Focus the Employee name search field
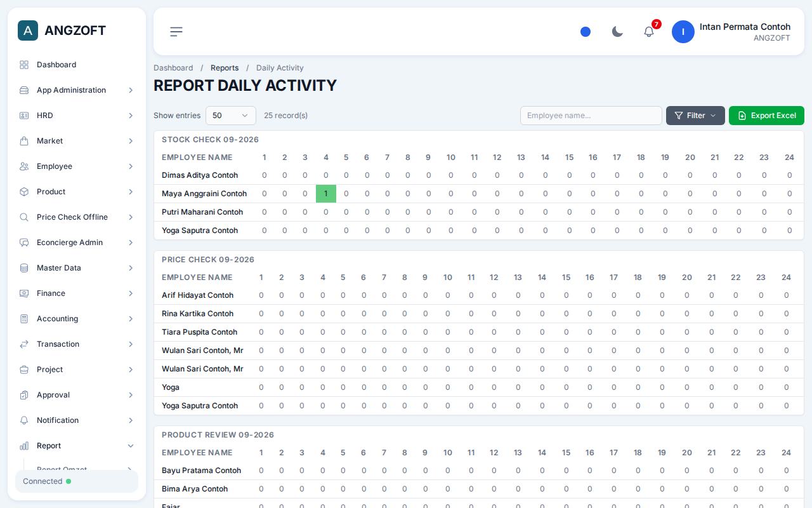812x508 pixels. click(x=591, y=116)
